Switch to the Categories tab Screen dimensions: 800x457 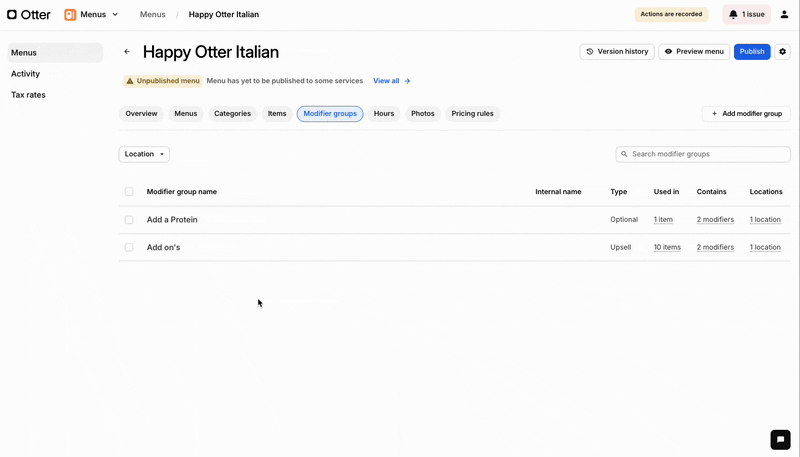coord(232,114)
